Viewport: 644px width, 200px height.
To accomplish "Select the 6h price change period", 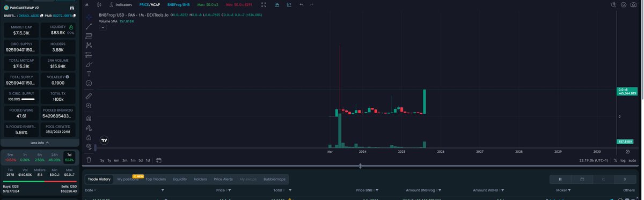I will pos(40,157).
